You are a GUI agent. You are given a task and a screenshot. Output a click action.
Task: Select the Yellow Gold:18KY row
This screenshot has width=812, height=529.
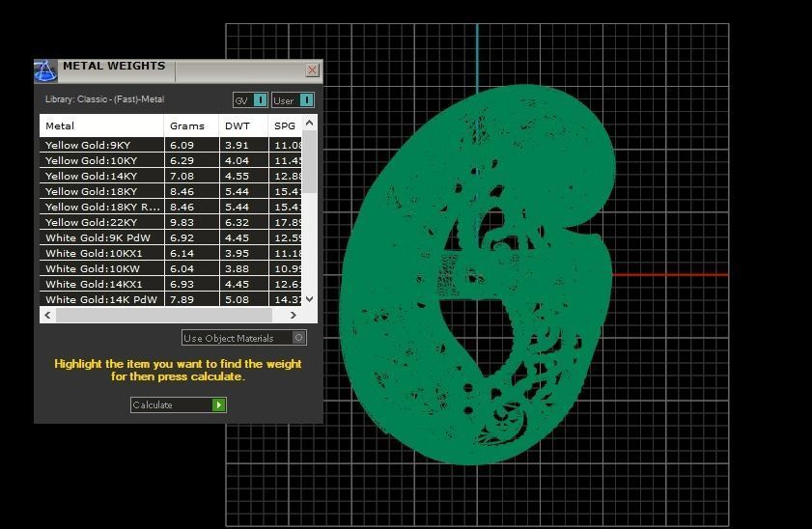click(x=171, y=191)
